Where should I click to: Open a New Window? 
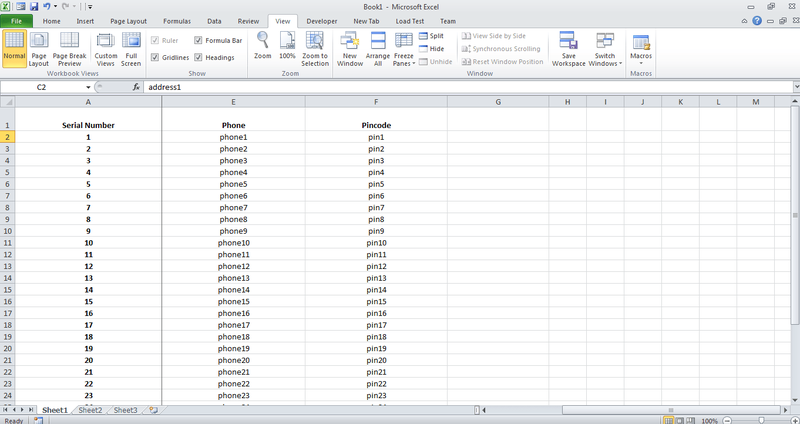point(350,49)
